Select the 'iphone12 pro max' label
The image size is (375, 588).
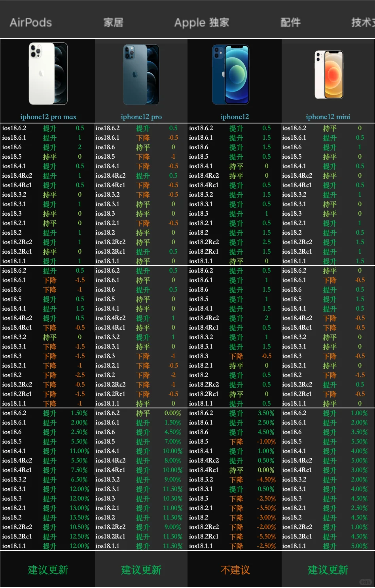coord(48,117)
